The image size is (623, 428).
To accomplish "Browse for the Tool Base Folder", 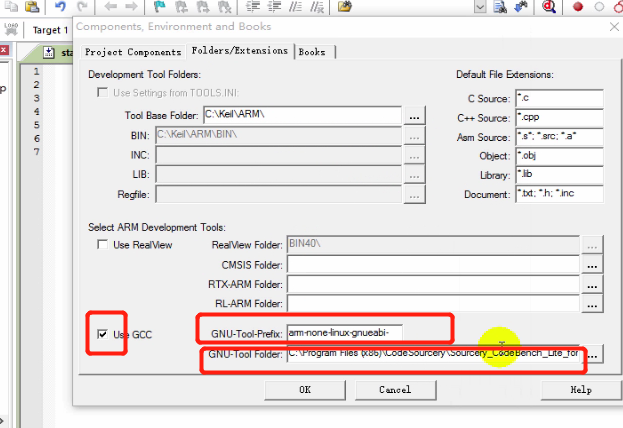I will click(415, 116).
